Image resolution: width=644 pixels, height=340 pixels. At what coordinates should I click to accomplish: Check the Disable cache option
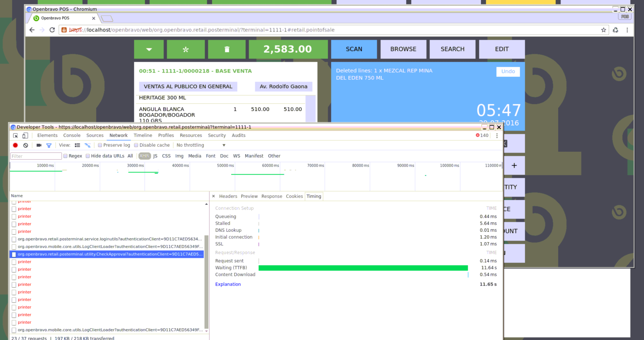click(x=136, y=145)
